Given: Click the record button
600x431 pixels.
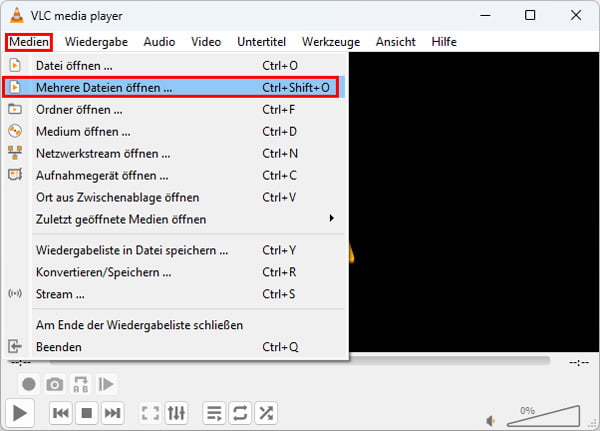Looking at the screenshot, I should (29, 384).
